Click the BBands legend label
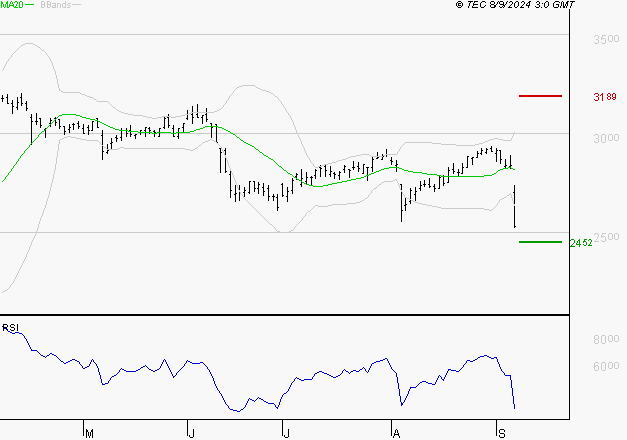Viewport: 627px width, 440px height. (56, 5)
